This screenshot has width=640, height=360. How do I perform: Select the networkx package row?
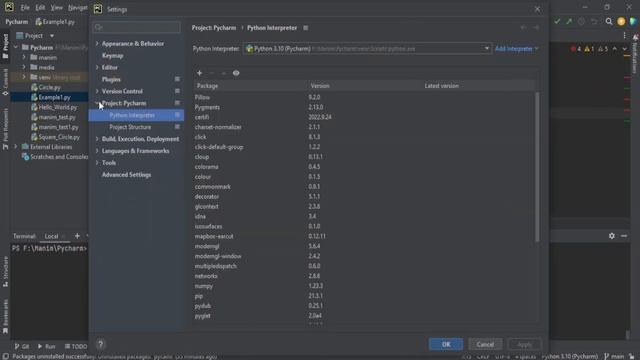364,276
